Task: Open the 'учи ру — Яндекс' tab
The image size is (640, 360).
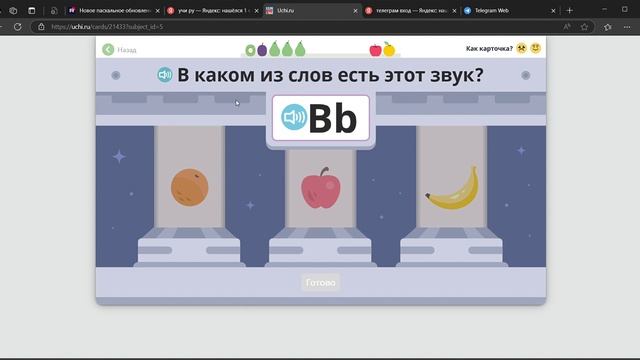Action: point(212,11)
